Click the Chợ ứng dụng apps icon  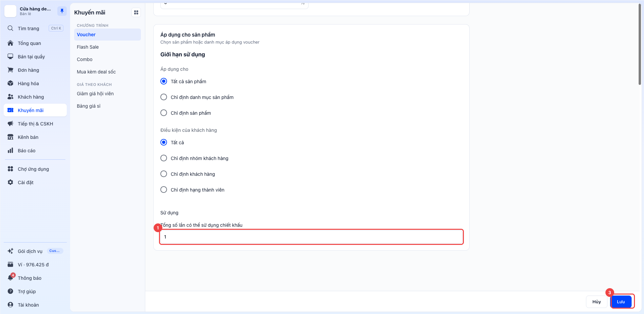click(x=10, y=169)
